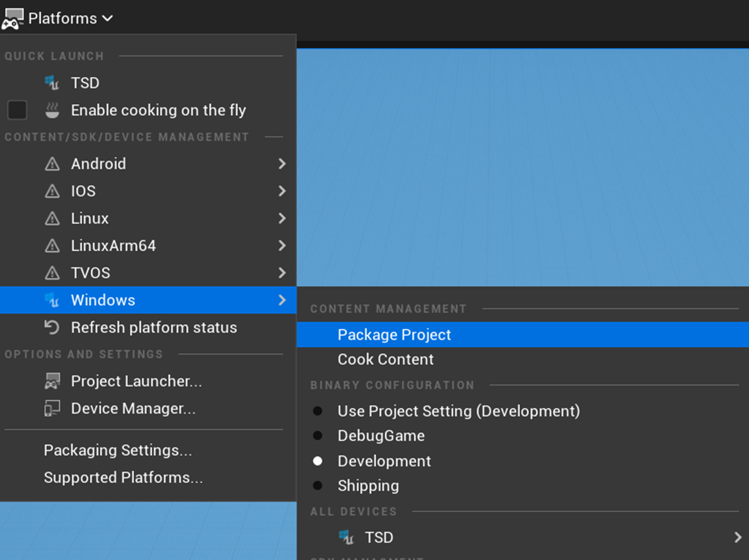Viewport: 749px width, 560px height.
Task: Click the Refresh platform status icon
Action: [52, 327]
